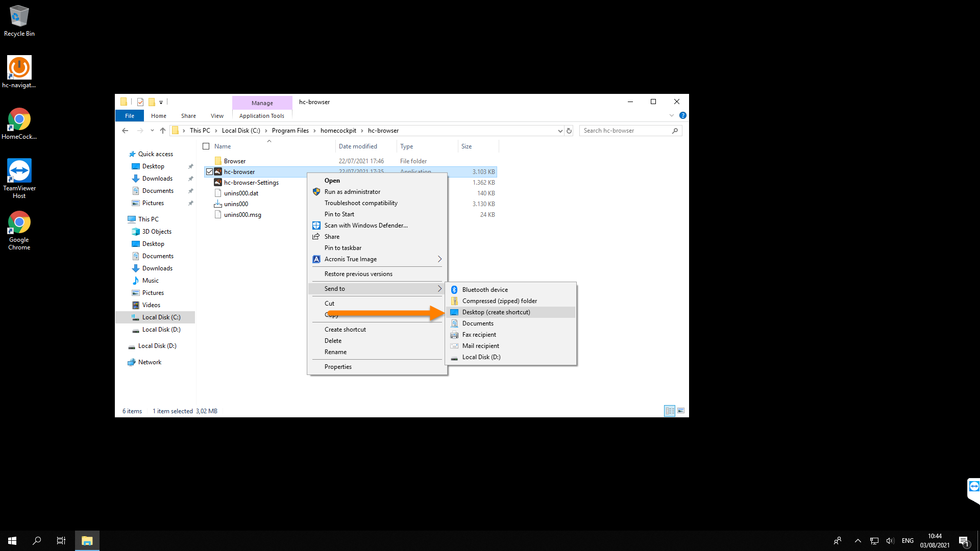Click the volume icon in the system tray

click(x=890, y=541)
